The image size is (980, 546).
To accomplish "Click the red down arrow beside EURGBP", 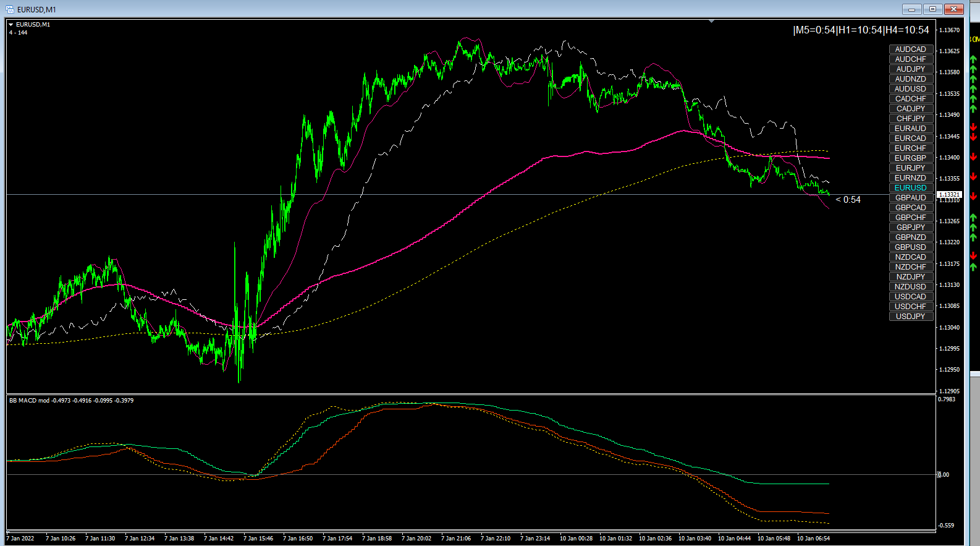I will click(973, 157).
